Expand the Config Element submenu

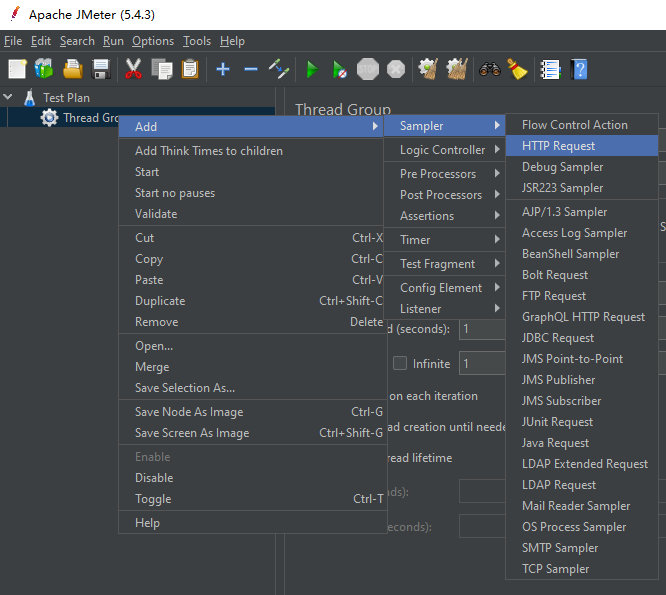(x=444, y=288)
